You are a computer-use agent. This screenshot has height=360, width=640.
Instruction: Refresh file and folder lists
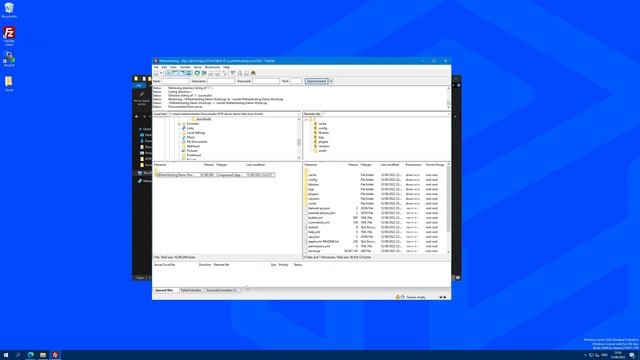197,73
